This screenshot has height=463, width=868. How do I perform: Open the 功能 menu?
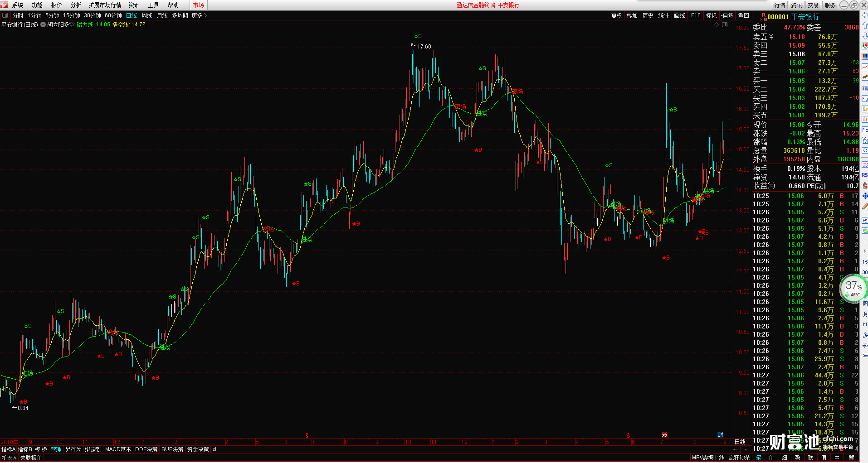37,5
